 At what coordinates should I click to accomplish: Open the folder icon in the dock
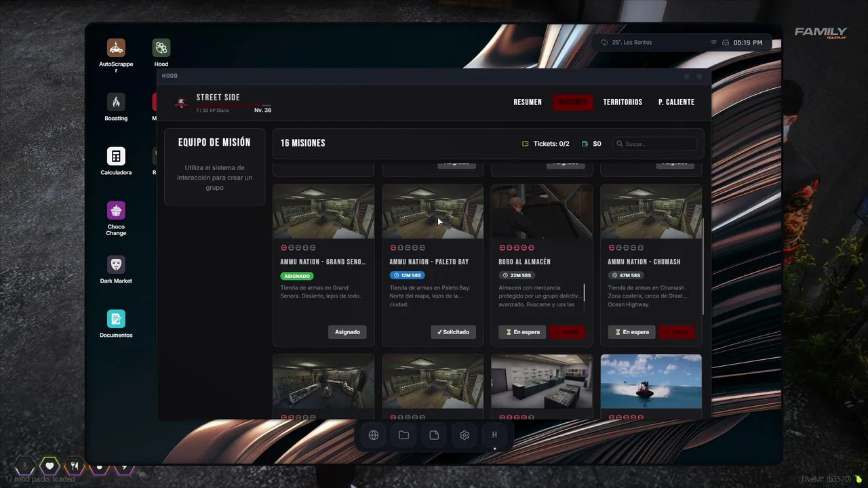(x=403, y=435)
